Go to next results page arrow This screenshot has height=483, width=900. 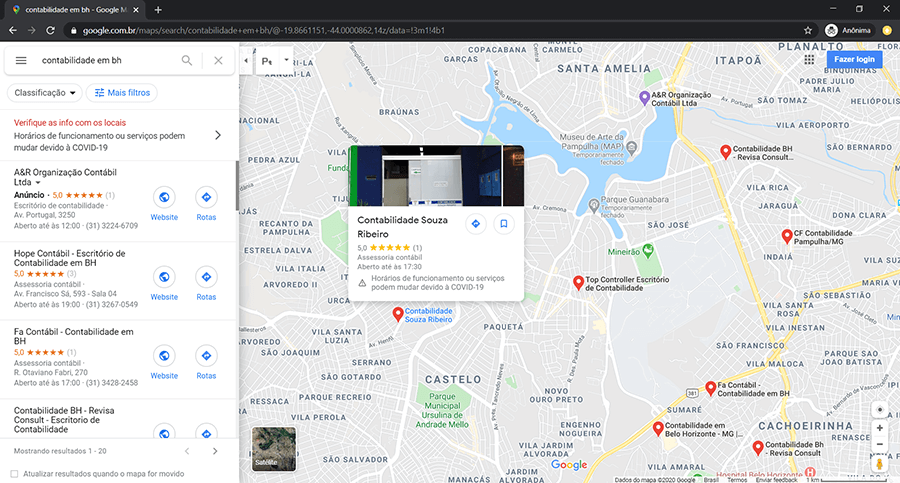pyautogui.click(x=215, y=451)
